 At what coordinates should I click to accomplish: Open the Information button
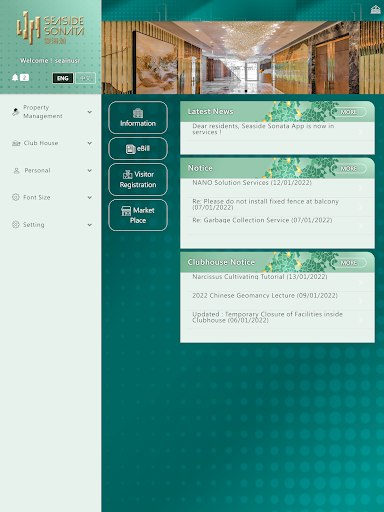pos(138,118)
